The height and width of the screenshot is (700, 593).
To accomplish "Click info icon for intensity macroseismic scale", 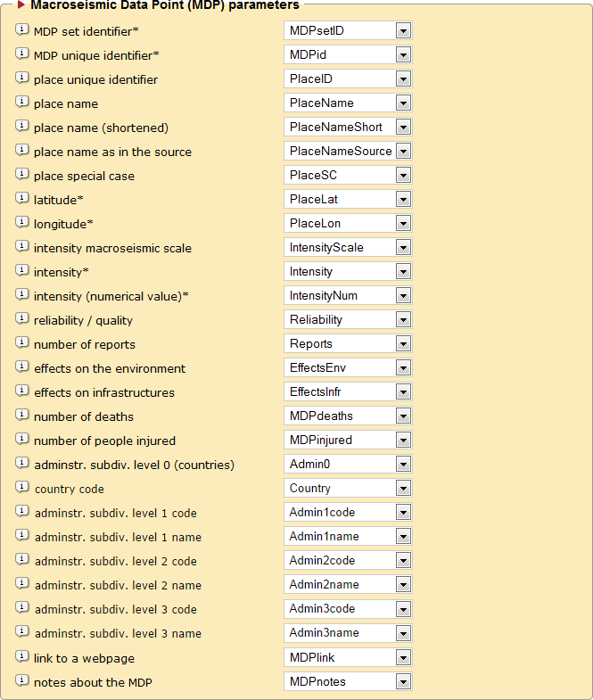I will pos(22,247).
